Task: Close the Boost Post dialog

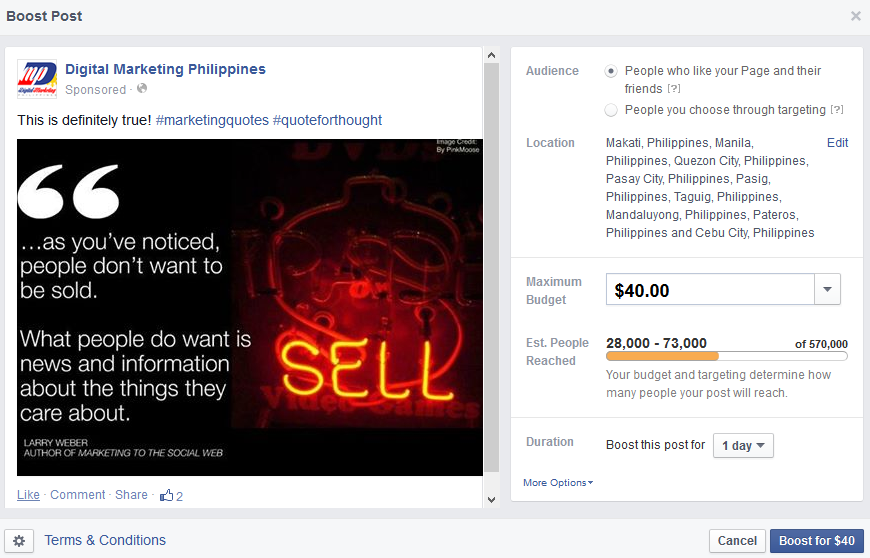Action: [x=856, y=16]
